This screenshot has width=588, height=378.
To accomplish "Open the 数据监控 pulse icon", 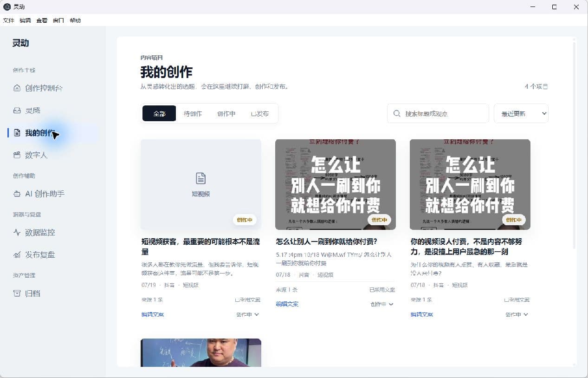I will [x=17, y=233].
